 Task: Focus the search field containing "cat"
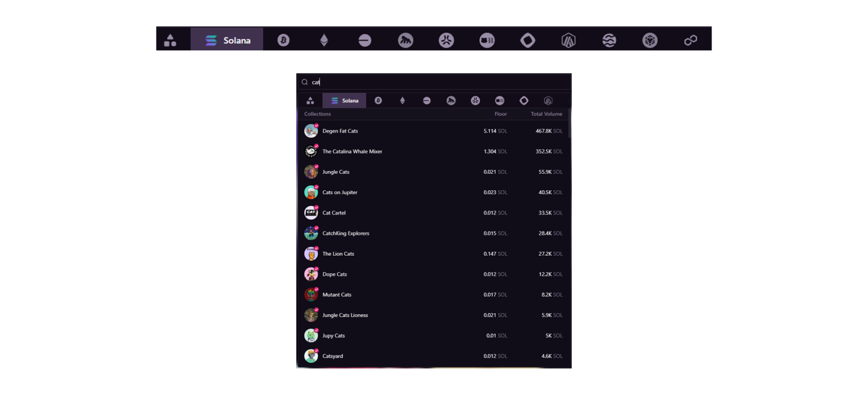(434, 82)
